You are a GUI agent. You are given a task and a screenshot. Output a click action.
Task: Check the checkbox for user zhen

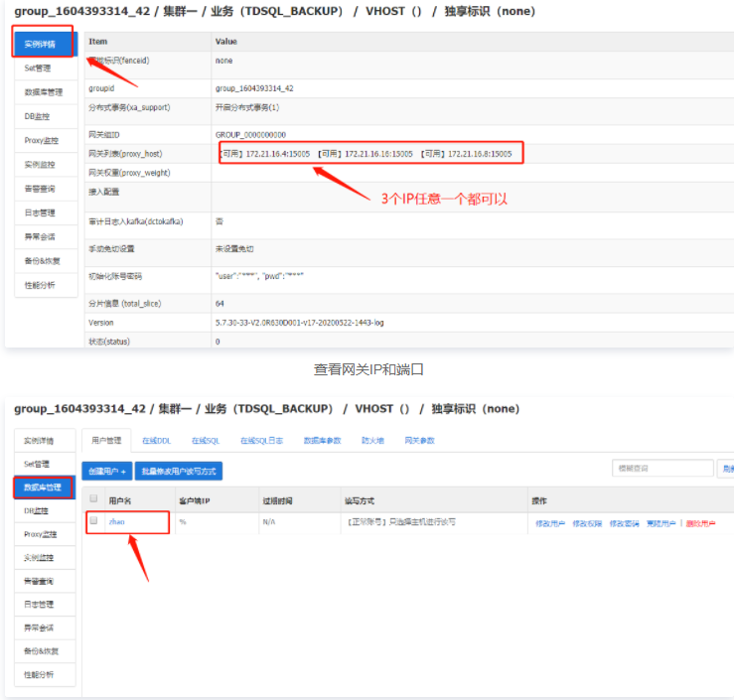[x=94, y=521]
